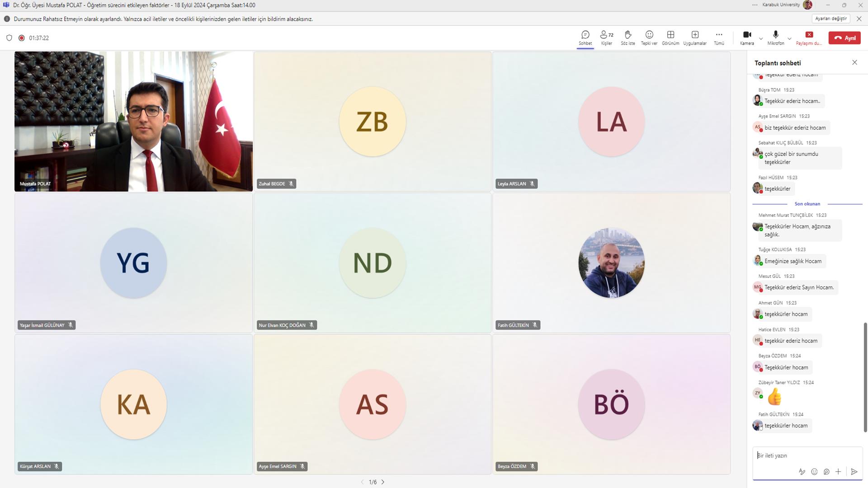Click message 'Emeğinize sağlık Hocam'

click(x=793, y=261)
